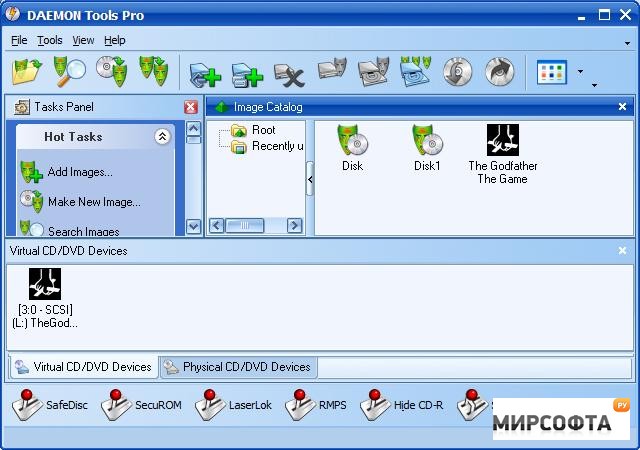Click the remove virtual drive icon
Image resolution: width=640 pixels, height=450 pixels.
point(289,74)
